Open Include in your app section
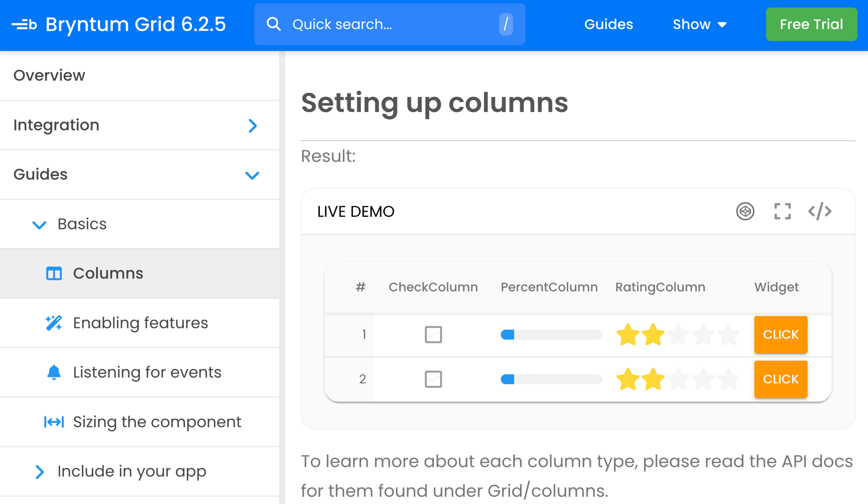 (139, 471)
